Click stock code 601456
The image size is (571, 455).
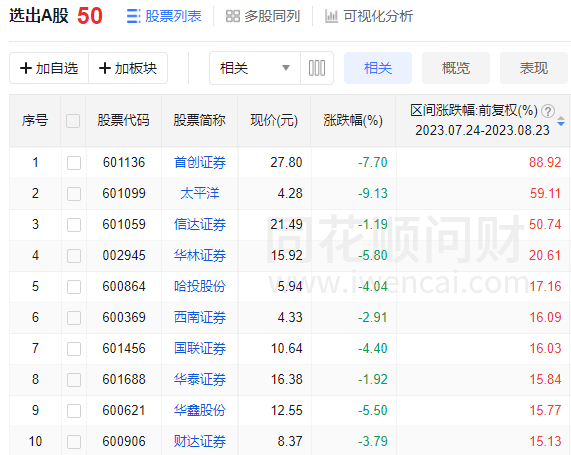(124, 348)
